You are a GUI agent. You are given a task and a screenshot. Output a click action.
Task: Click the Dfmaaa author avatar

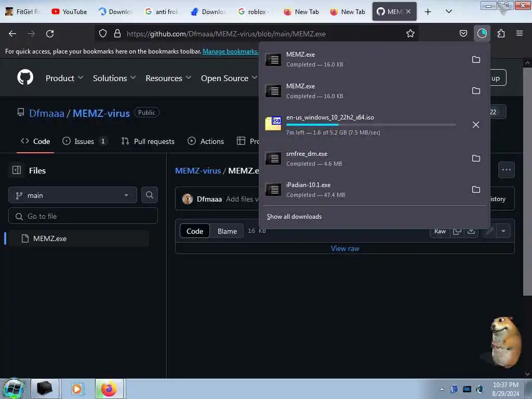(x=187, y=199)
